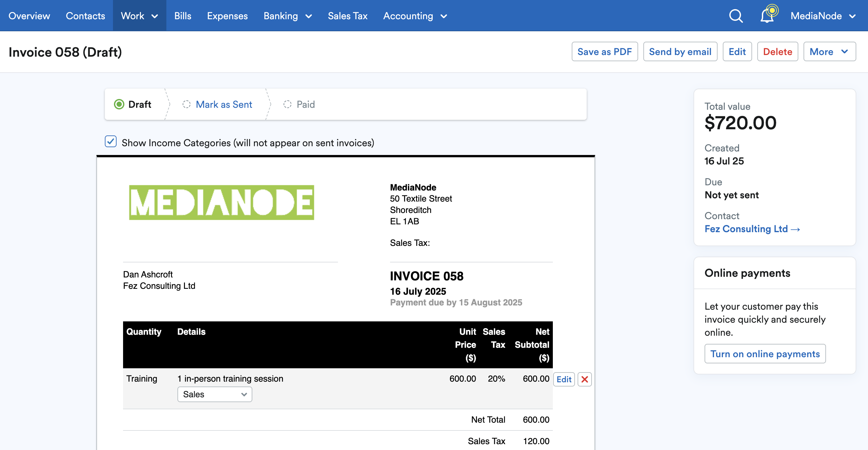The width and height of the screenshot is (868, 450).
Task: Open the Banking dropdown
Action: (x=288, y=16)
